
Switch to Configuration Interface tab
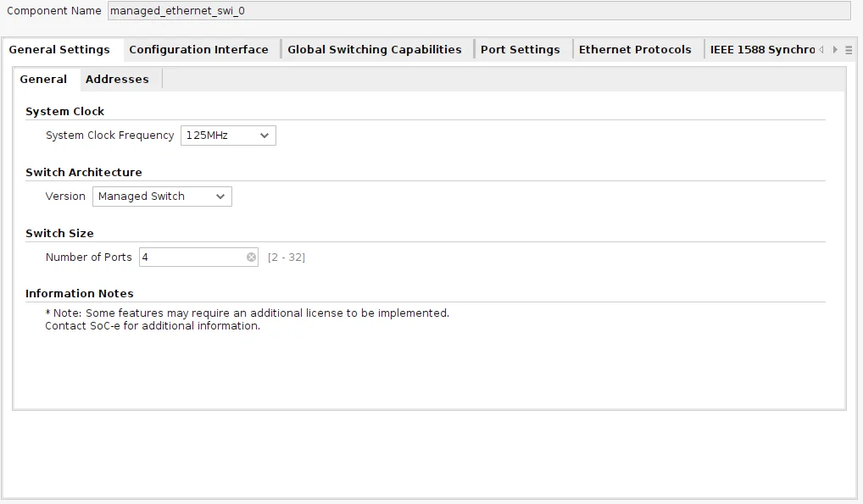point(198,49)
